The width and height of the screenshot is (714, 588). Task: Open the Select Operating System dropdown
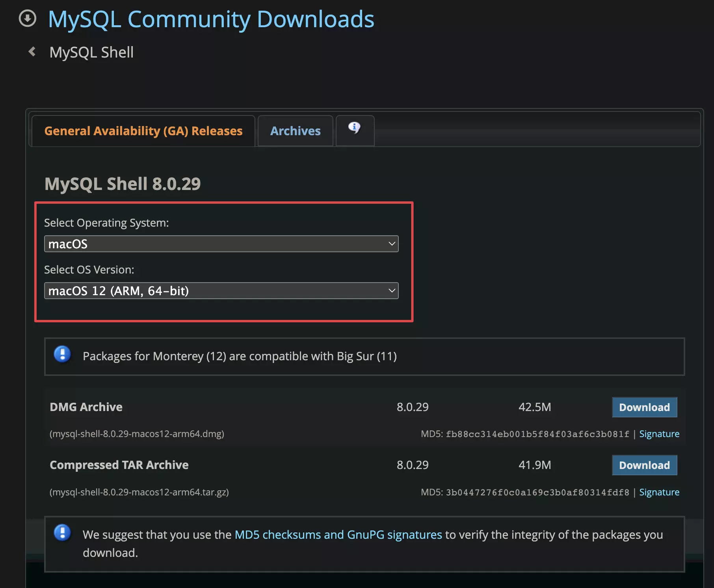pos(221,244)
